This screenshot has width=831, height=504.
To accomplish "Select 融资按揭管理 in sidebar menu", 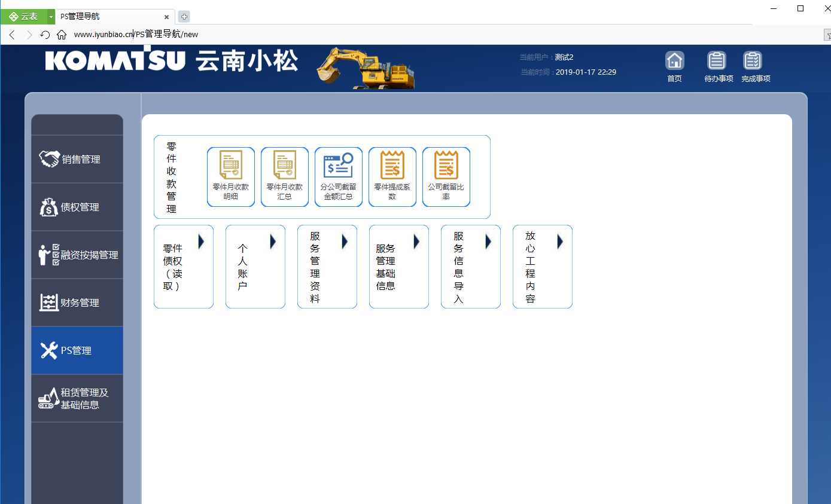I will (x=77, y=255).
